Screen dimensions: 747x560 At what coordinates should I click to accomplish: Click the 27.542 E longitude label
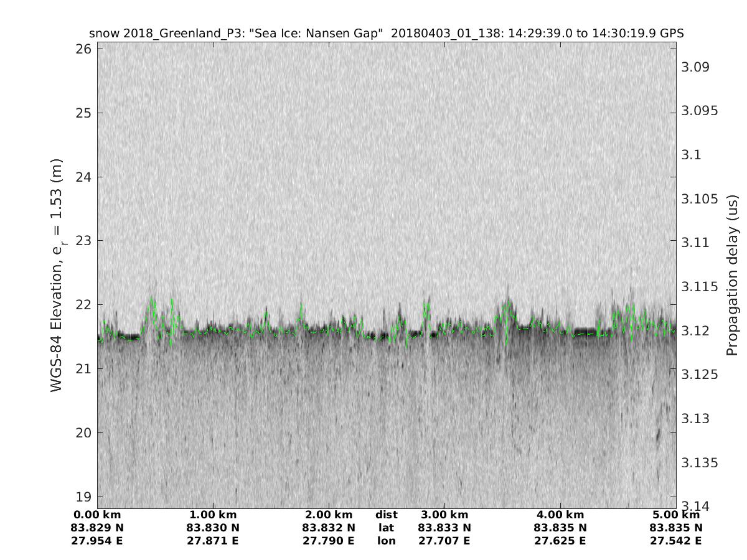tap(676, 541)
